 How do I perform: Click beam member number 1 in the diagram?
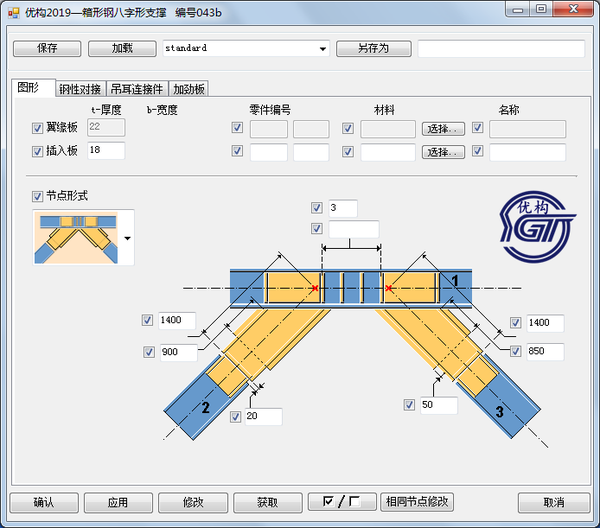coord(456,282)
